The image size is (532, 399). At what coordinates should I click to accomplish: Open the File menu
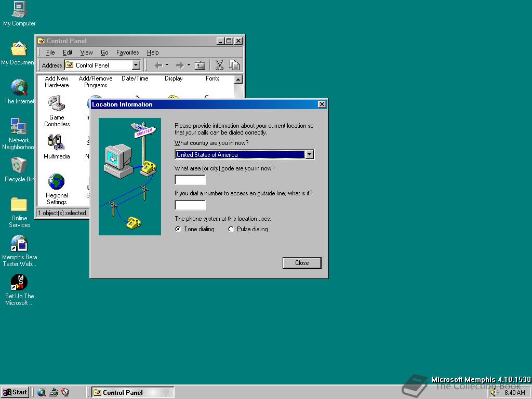point(50,52)
